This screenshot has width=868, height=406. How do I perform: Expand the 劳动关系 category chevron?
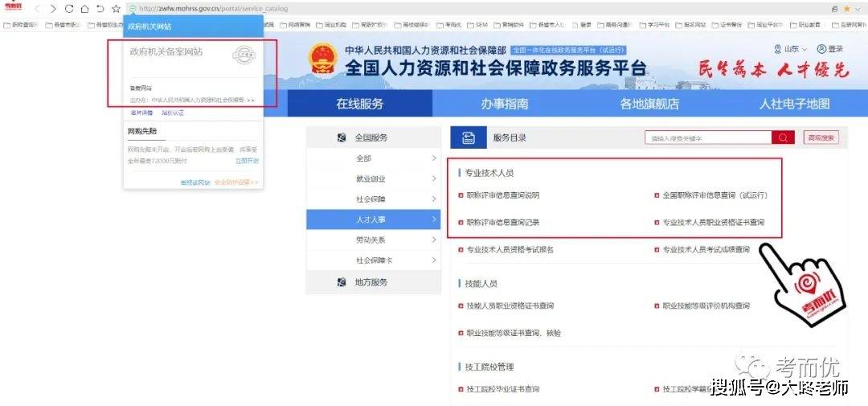(434, 240)
